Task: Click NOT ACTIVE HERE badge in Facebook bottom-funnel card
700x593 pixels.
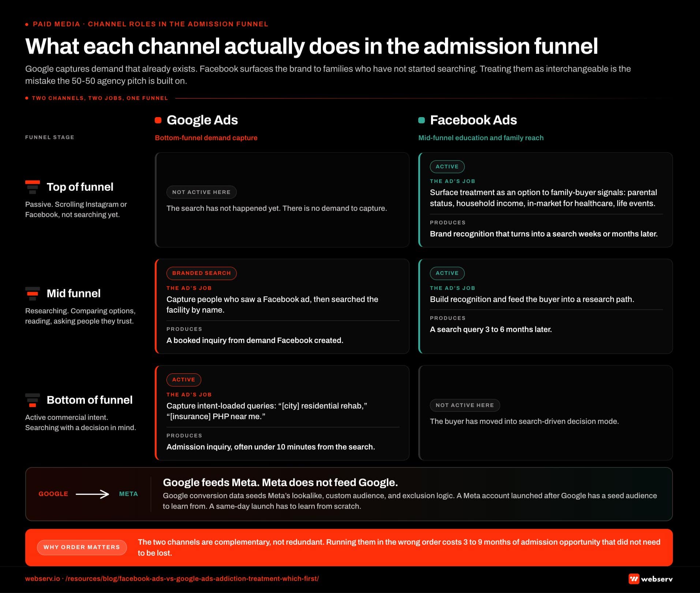Action: coord(465,405)
